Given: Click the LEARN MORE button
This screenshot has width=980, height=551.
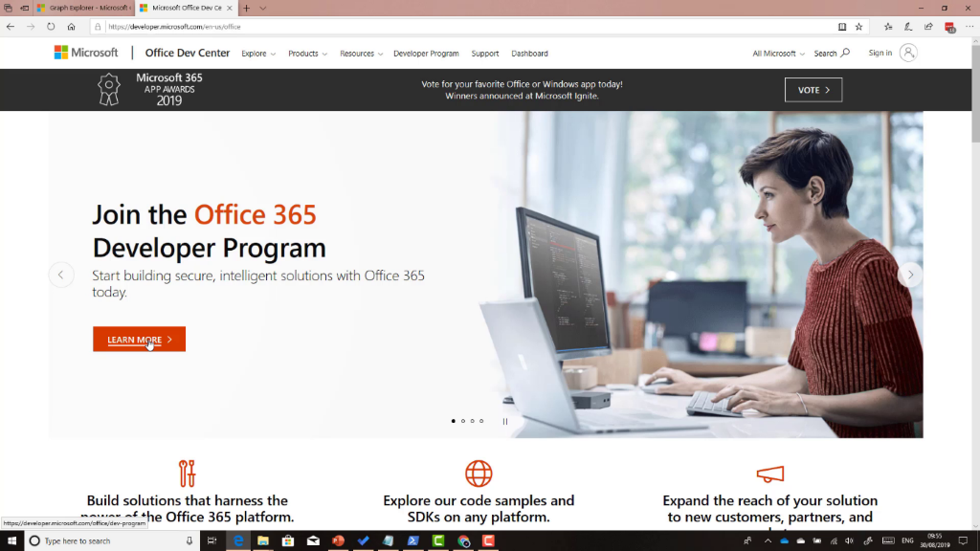Looking at the screenshot, I should tap(140, 340).
